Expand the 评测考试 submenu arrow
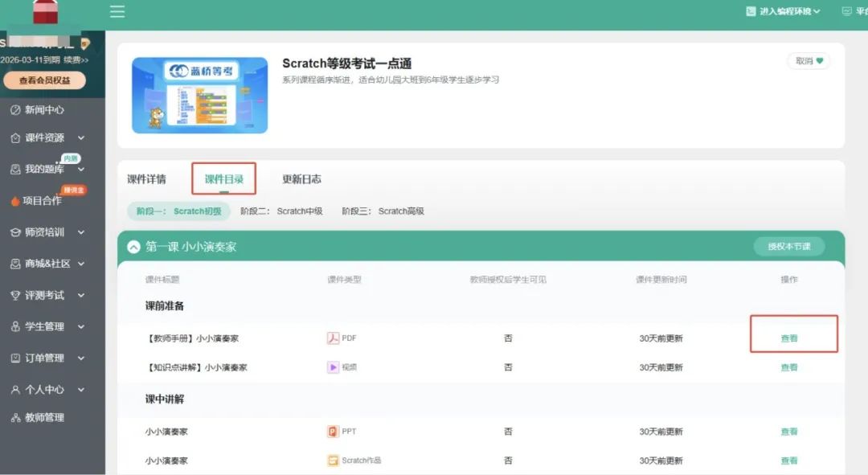Screen dimensions: 868x475 click(81, 295)
